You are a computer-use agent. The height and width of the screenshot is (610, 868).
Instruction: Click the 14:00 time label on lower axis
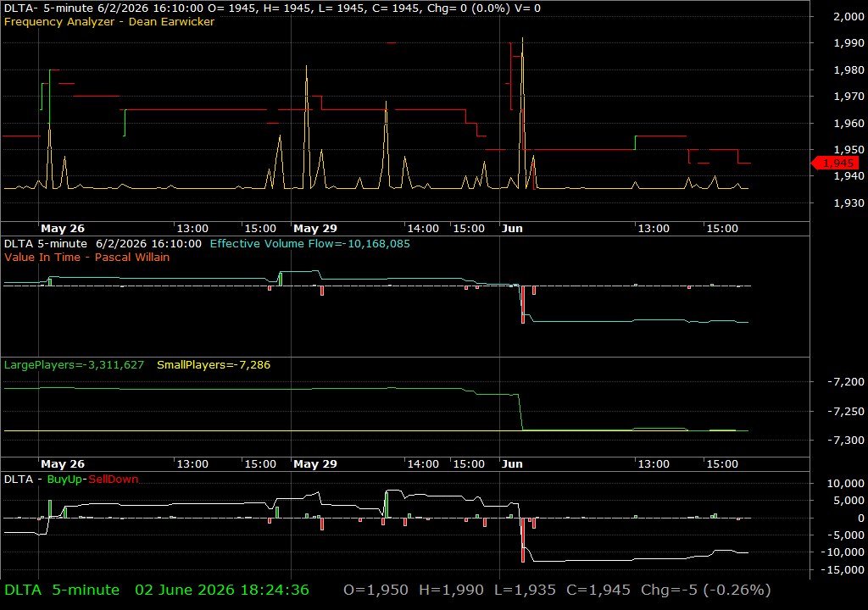[x=424, y=464]
